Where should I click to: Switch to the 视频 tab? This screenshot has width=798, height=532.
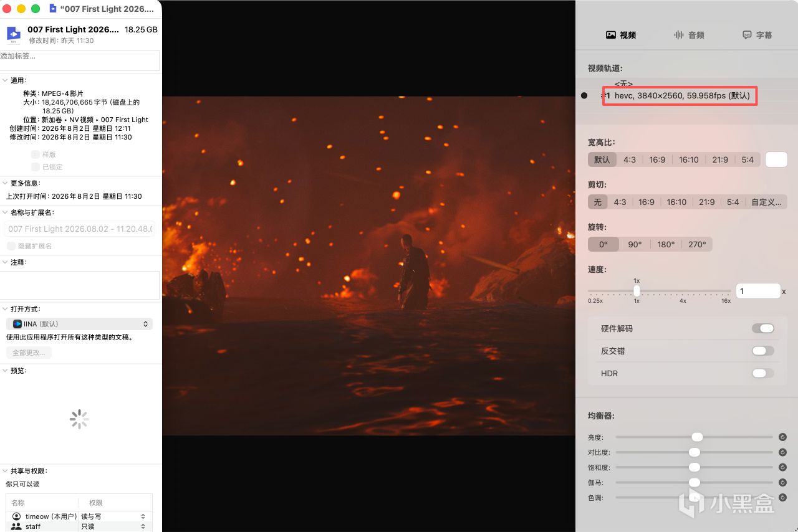tap(621, 35)
